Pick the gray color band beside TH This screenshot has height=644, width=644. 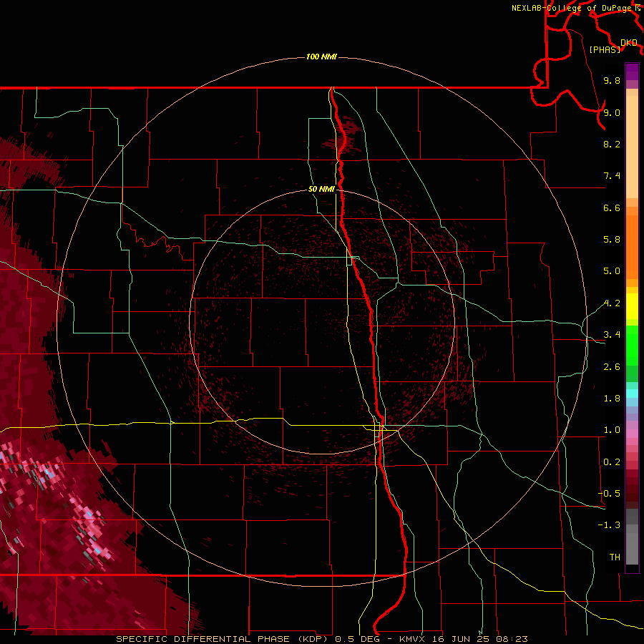point(632,549)
